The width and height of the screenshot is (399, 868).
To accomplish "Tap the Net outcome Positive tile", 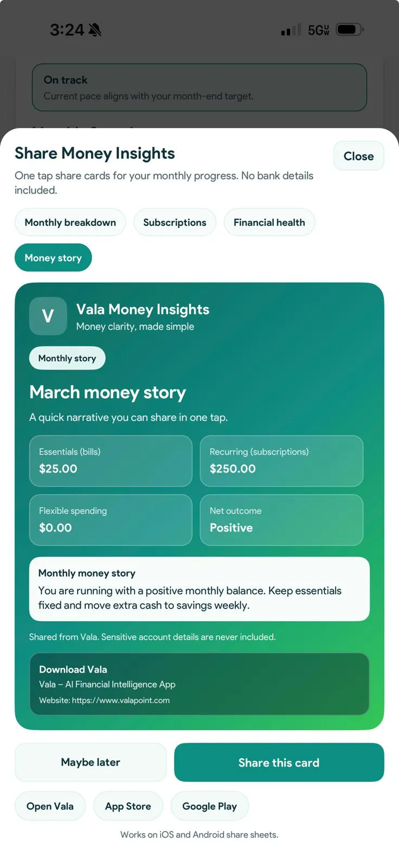I will point(281,520).
